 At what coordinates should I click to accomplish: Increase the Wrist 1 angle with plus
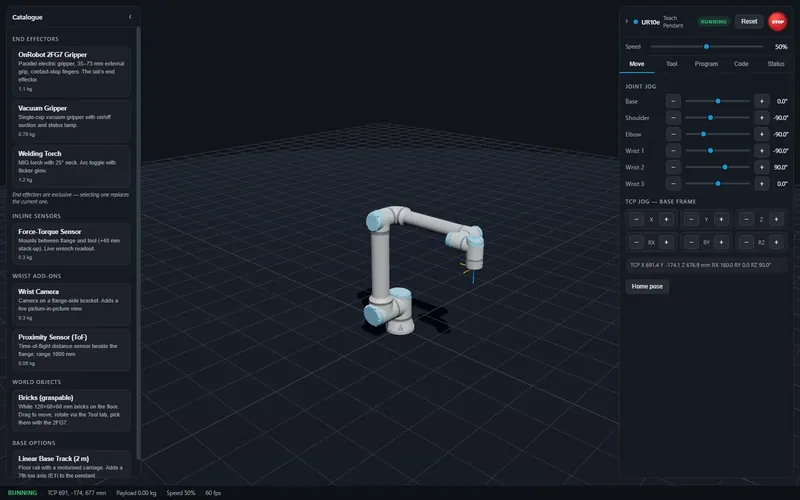coord(762,151)
